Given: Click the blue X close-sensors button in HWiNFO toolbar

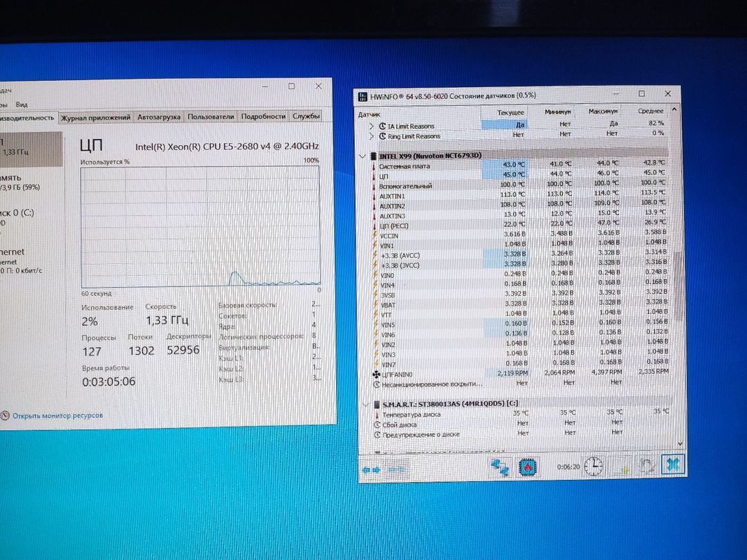Looking at the screenshot, I should [x=673, y=465].
